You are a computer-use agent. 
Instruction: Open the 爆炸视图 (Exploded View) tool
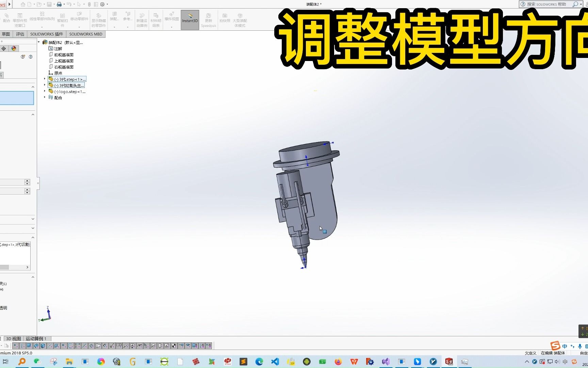click(171, 19)
